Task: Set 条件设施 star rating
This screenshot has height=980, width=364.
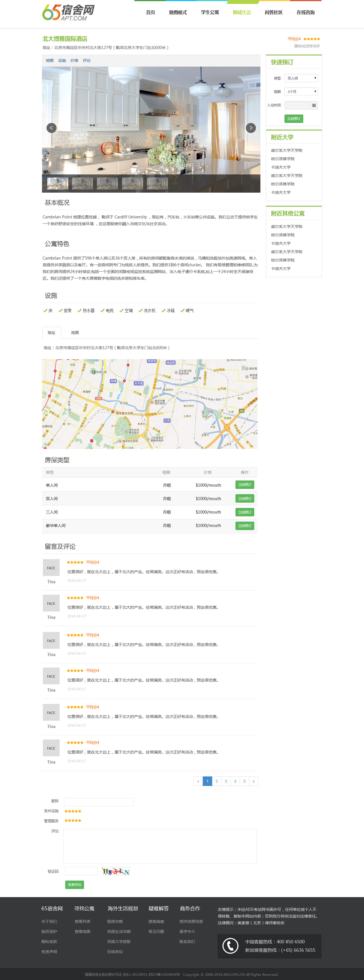Action: [73, 811]
